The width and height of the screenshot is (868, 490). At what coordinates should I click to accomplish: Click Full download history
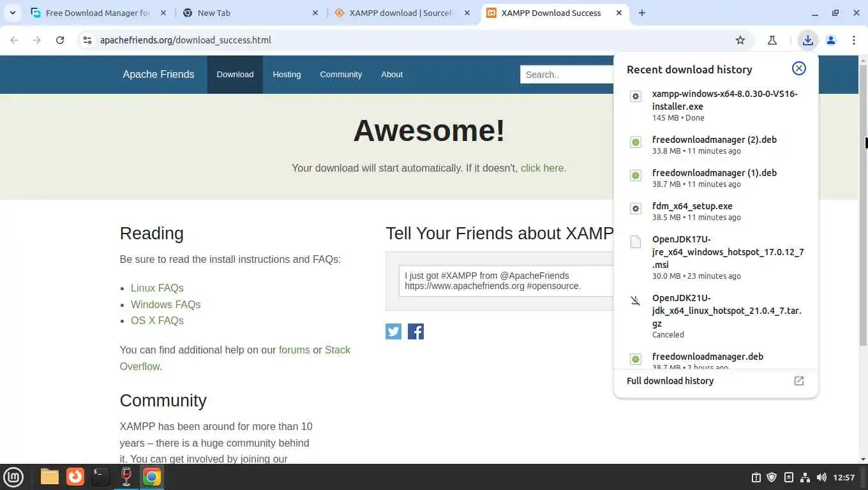tap(670, 381)
